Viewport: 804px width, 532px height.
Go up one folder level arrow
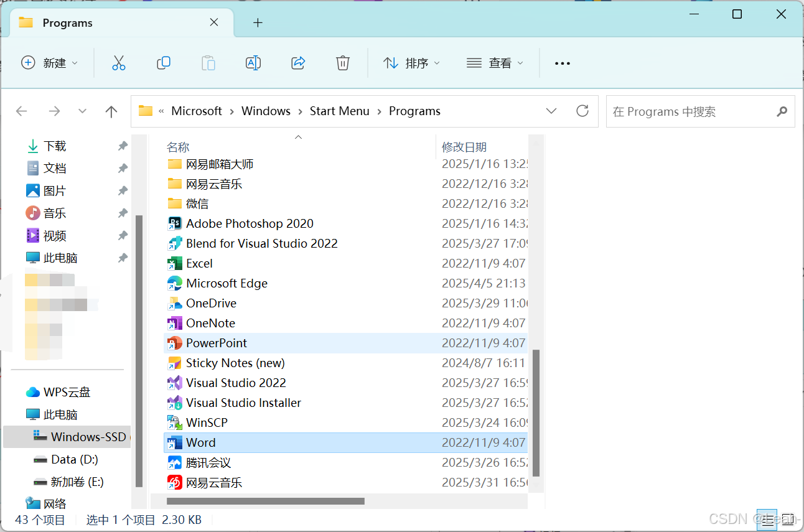tap(111, 111)
